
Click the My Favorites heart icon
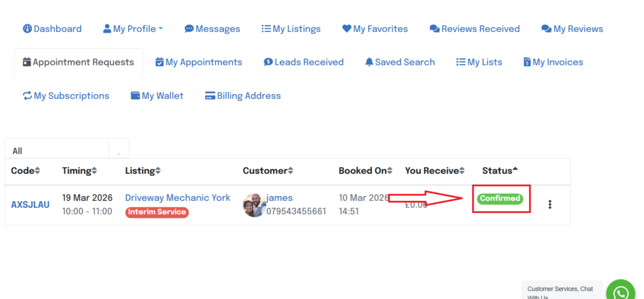tap(347, 28)
